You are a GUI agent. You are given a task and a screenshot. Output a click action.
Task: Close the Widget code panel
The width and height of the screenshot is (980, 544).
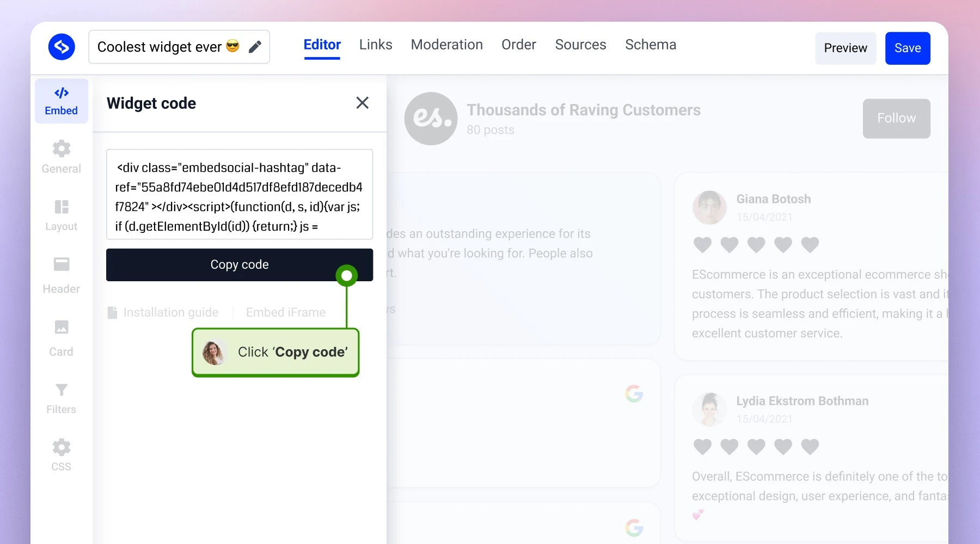[x=363, y=103]
